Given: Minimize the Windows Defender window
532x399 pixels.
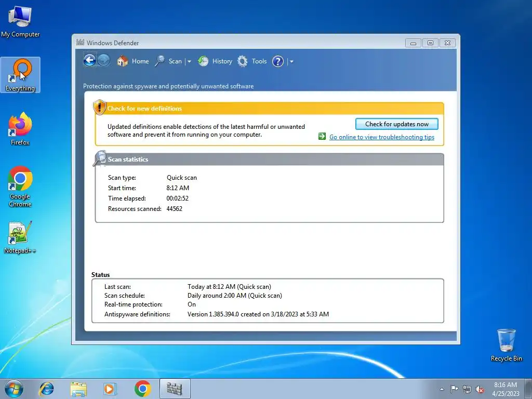Looking at the screenshot, I should tap(413, 43).
